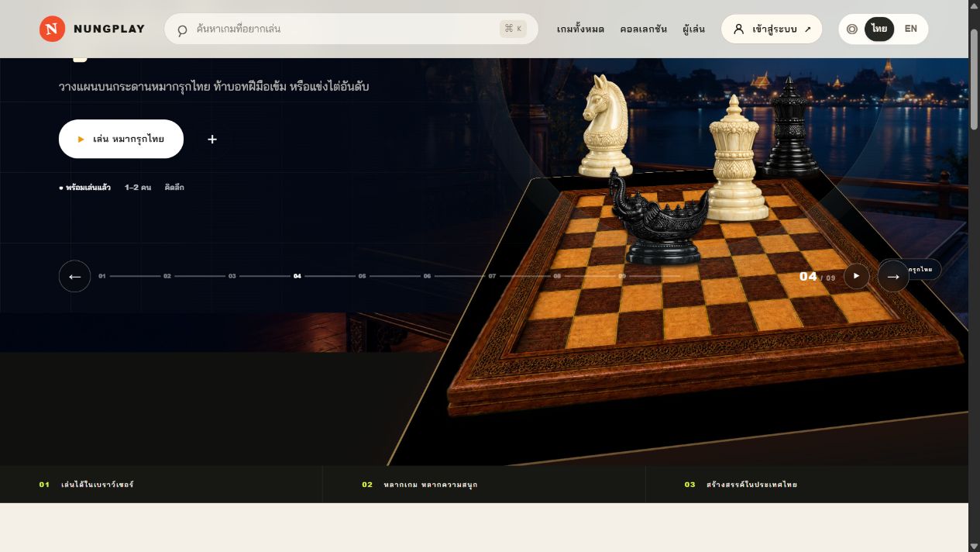The height and width of the screenshot is (552, 980).
Task: Open the ผู้เล่น menu item
Action: [x=693, y=29]
